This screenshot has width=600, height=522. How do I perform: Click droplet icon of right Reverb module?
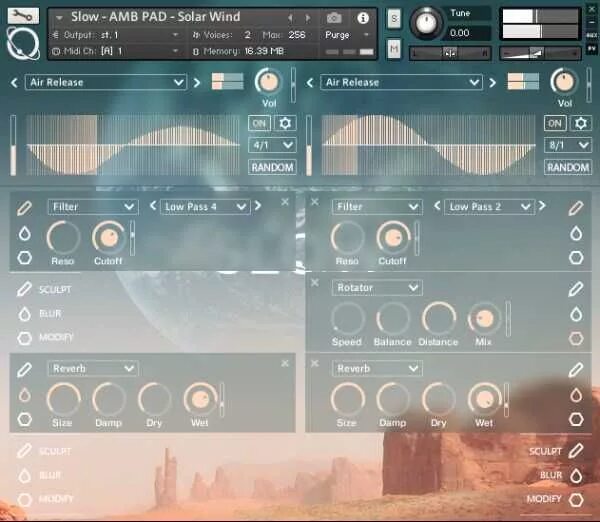pos(576,395)
